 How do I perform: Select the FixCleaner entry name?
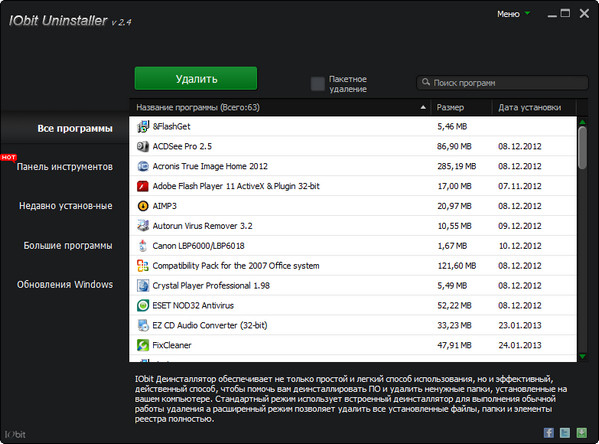[172, 345]
